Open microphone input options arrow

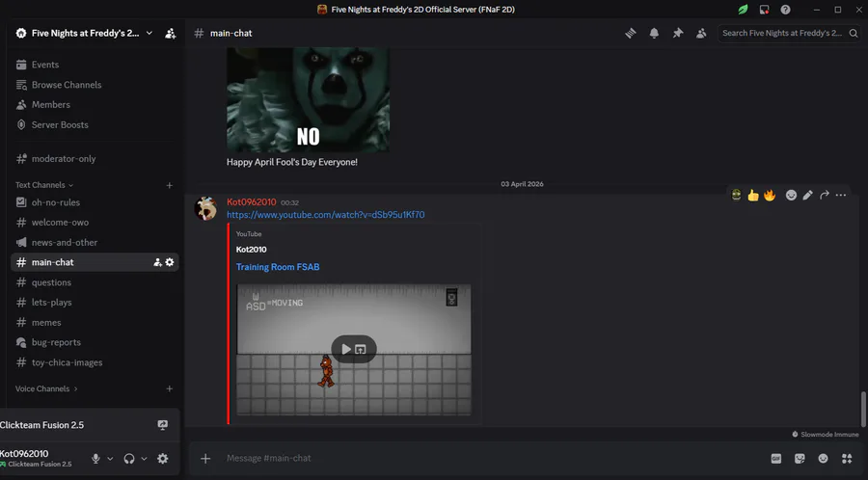pos(110,459)
